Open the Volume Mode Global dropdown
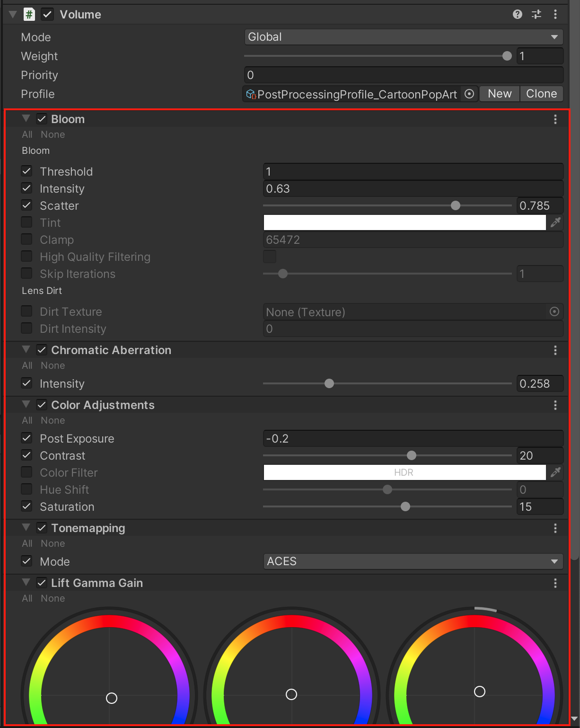Screen dimensions: 580x728 pyautogui.click(x=404, y=37)
